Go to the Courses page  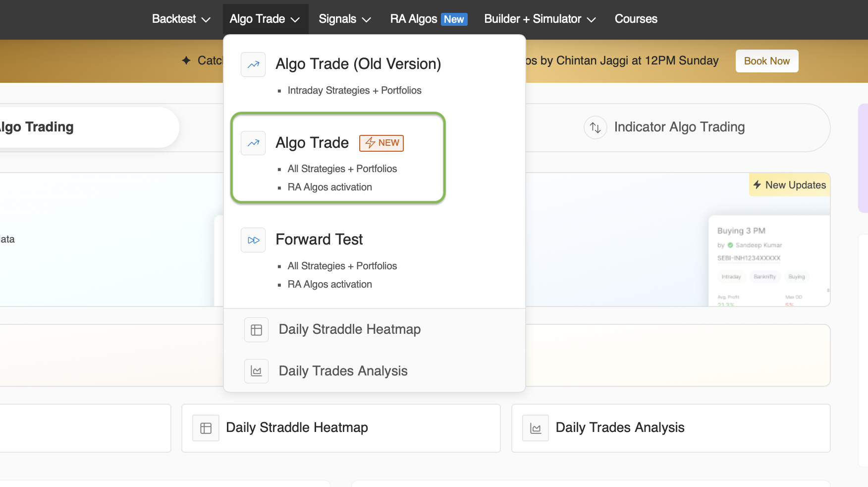(x=636, y=19)
